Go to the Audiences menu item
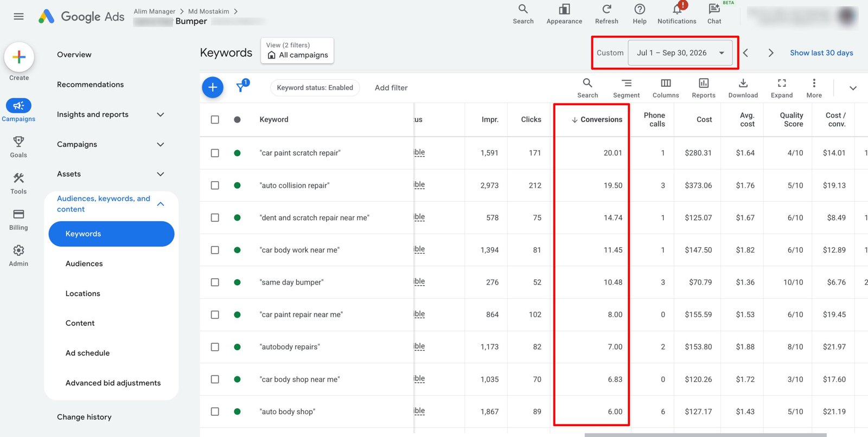Screen dimensions: 868x437 (x=84, y=264)
